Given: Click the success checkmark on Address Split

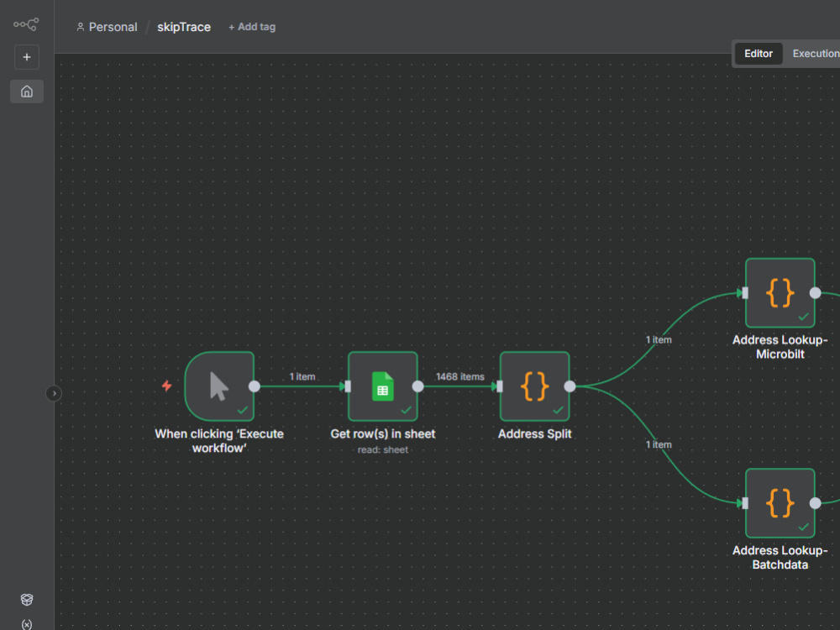Looking at the screenshot, I should pyautogui.click(x=559, y=410).
